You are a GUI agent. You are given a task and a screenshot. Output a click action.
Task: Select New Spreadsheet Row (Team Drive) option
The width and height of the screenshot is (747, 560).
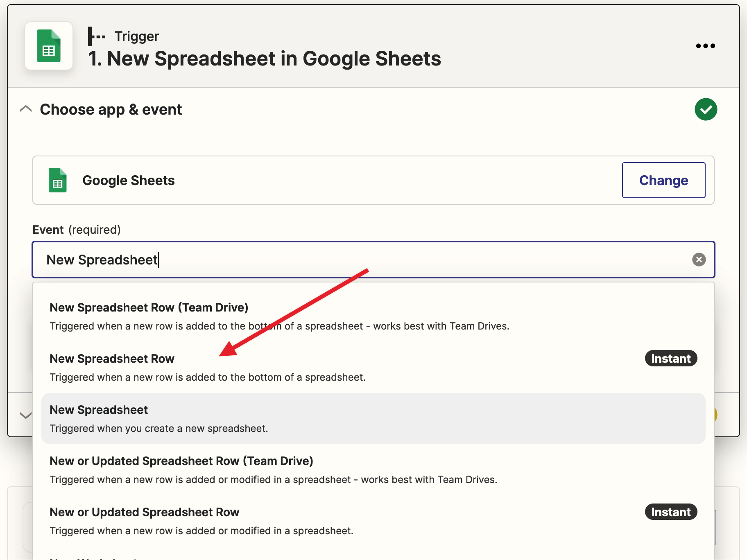tap(149, 308)
